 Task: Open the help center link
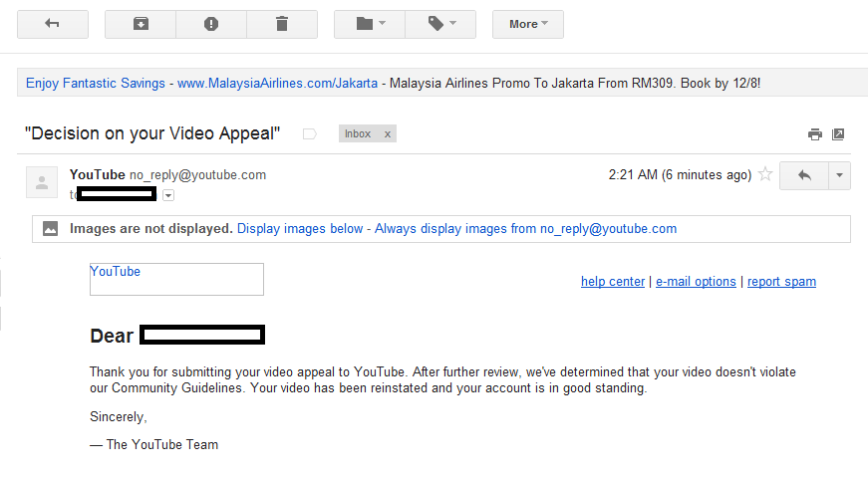(613, 282)
